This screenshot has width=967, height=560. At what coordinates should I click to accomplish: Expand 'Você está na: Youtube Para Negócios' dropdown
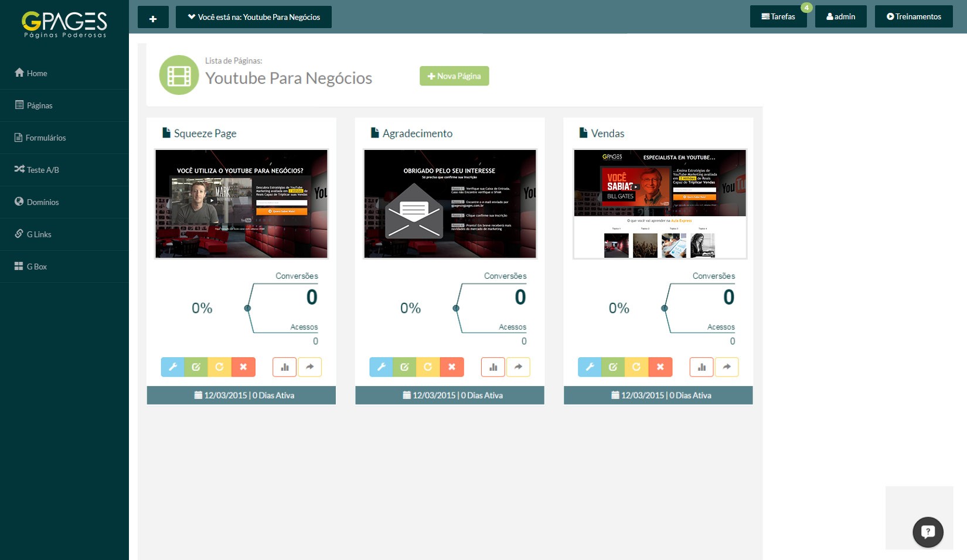click(x=254, y=17)
